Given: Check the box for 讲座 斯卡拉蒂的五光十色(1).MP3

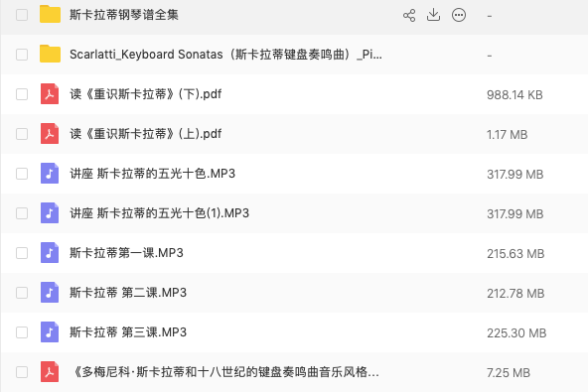Looking at the screenshot, I should (x=22, y=213).
